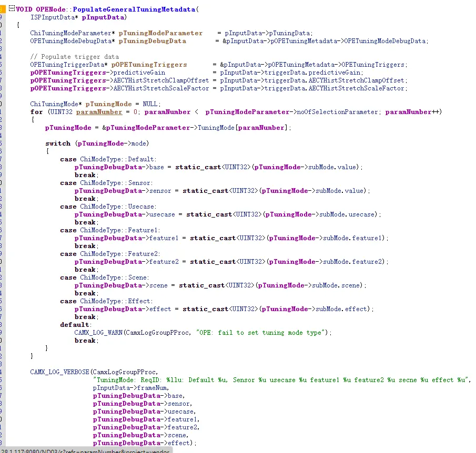Screen dimensions: 476x453
Task: Click the OPENode class name in function header
Action: tap(50, 9)
